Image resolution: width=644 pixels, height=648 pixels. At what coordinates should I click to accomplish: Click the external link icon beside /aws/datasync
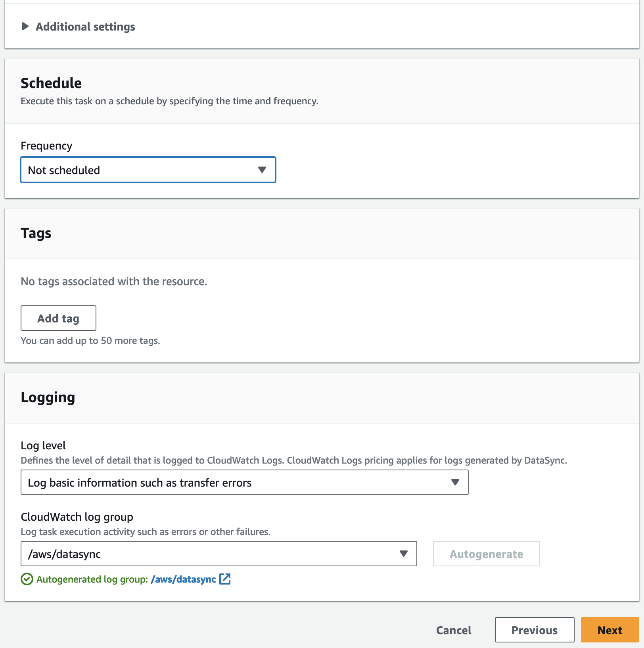click(x=225, y=579)
